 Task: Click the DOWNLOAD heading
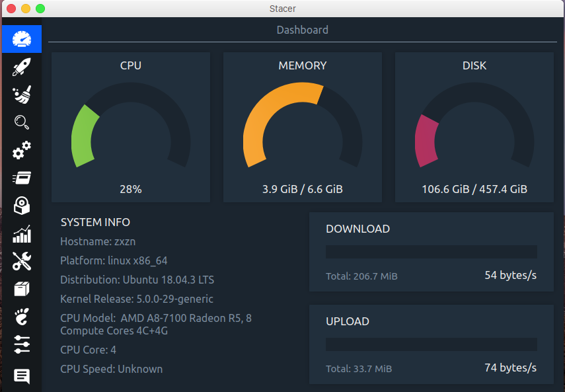358,229
